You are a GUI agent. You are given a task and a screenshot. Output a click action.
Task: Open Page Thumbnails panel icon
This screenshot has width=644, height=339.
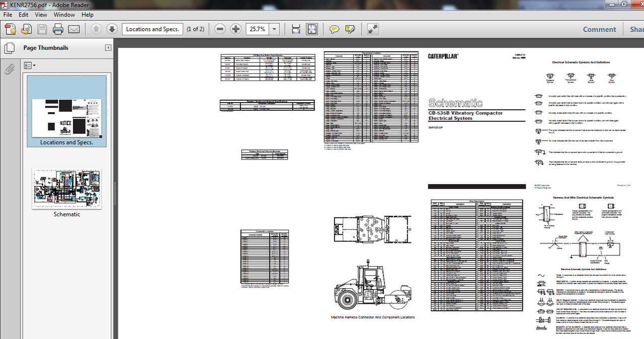click(x=9, y=48)
